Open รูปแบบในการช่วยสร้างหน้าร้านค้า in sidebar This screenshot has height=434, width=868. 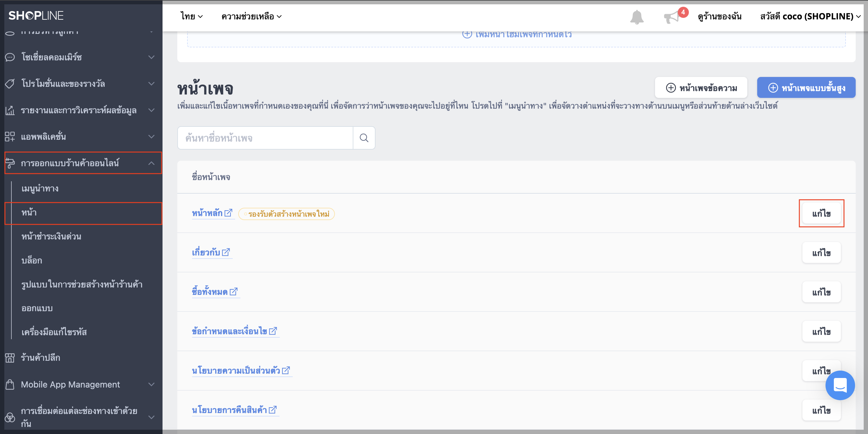click(x=82, y=284)
